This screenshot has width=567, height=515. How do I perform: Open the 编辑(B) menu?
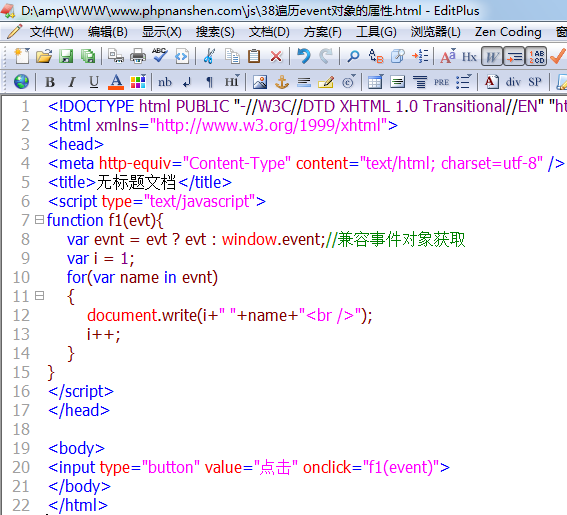click(x=107, y=32)
